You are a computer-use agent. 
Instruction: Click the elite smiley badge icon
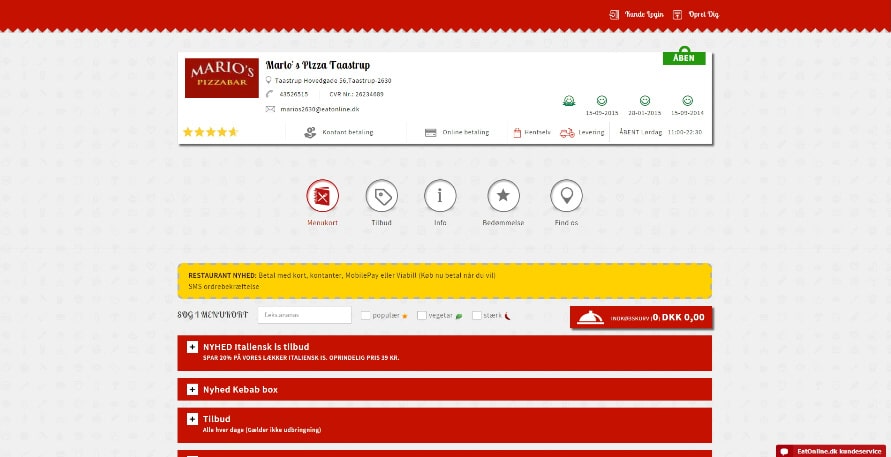(x=569, y=101)
